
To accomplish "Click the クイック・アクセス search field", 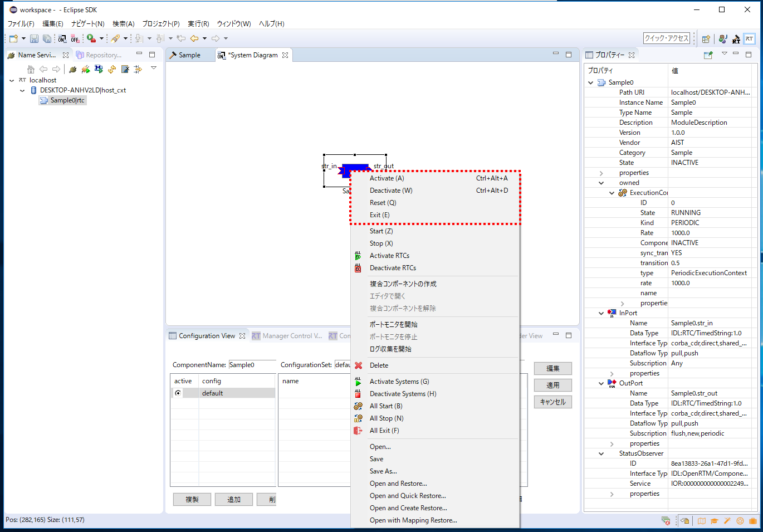I will coord(667,38).
